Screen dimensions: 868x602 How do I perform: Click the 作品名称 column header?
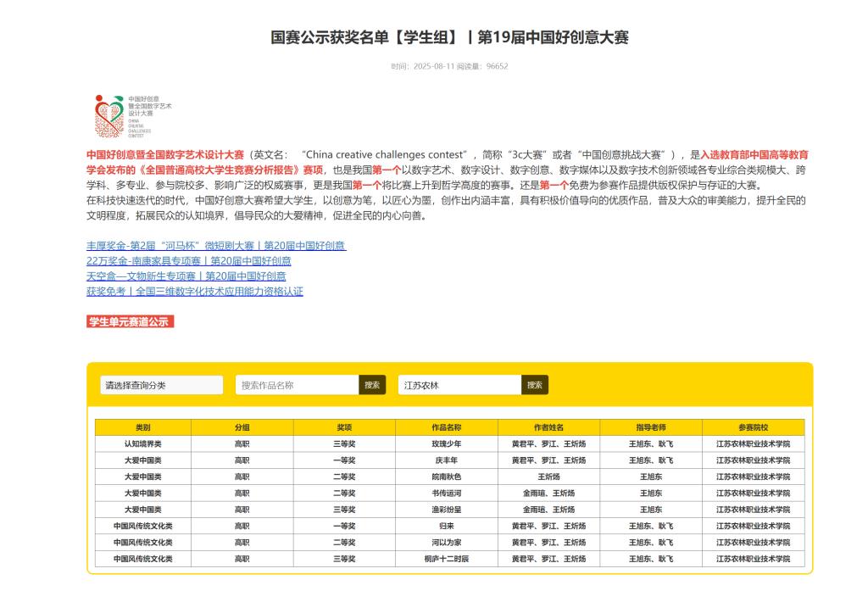click(447, 427)
